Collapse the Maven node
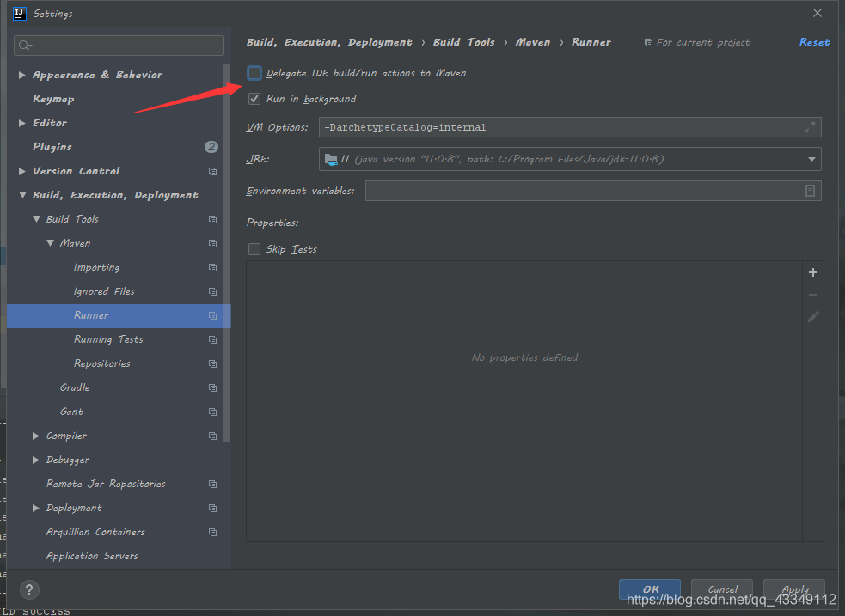Viewport: 845px width, 616px height. [50, 243]
